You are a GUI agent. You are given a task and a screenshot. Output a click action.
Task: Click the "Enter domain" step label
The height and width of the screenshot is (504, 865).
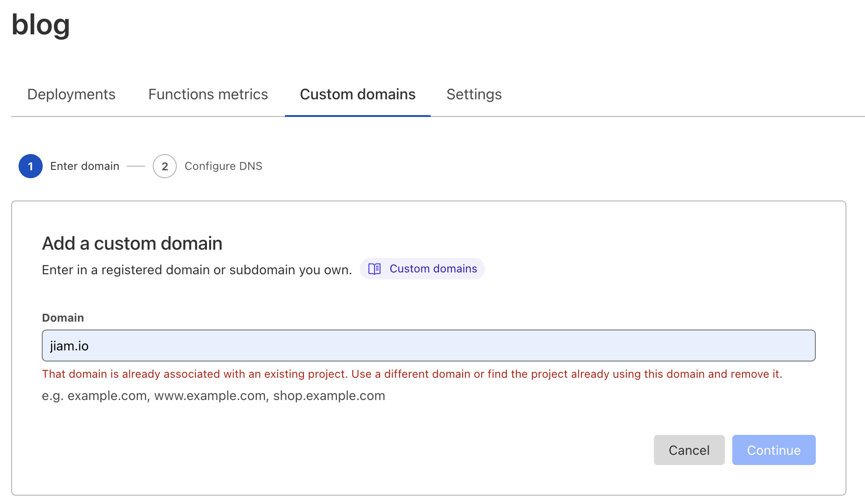click(x=84, y=166)
